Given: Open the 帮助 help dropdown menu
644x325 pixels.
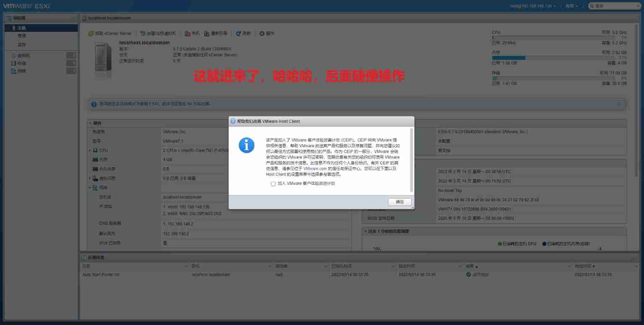Looking at the screenshot, I should click(x=571, y=6).
